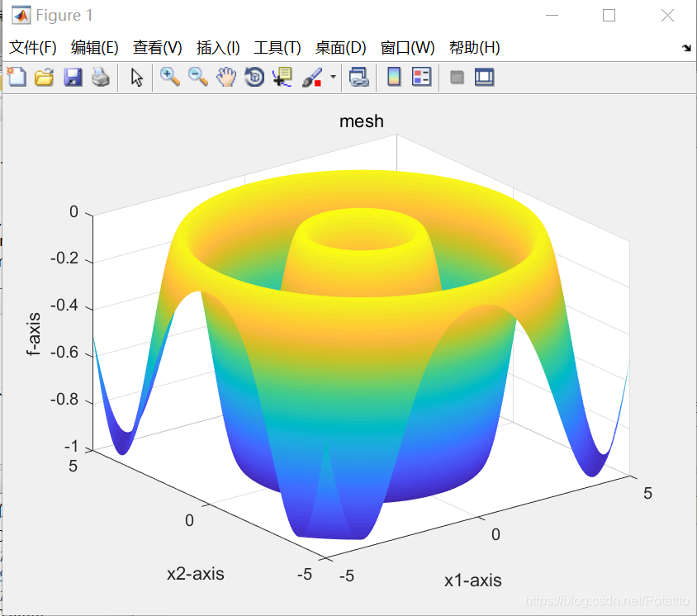Viewport: 697px width, 616px height.
Task: Insert a colorbar with the toolbar icon
Action: pos(394,77)
